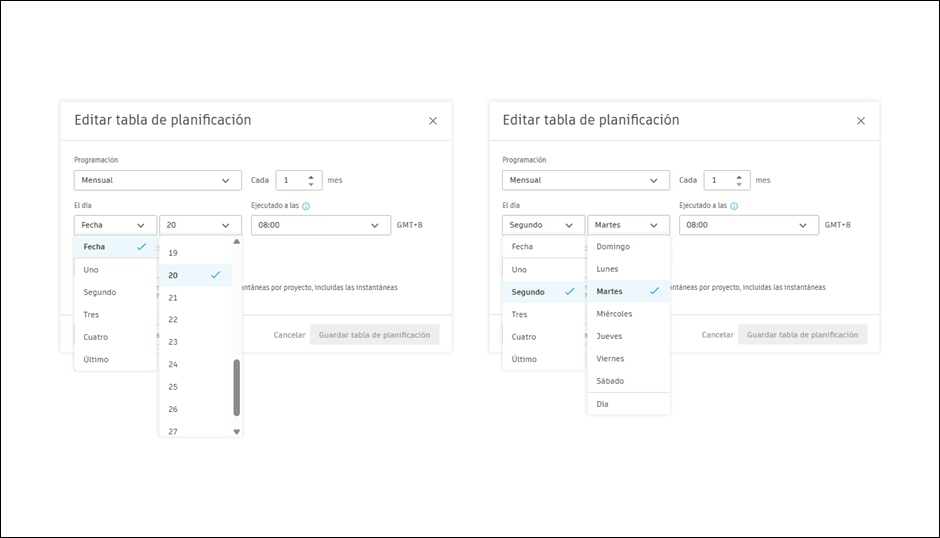
Task: Click the info icon in the Martes dialog
Action: [734, 206]
